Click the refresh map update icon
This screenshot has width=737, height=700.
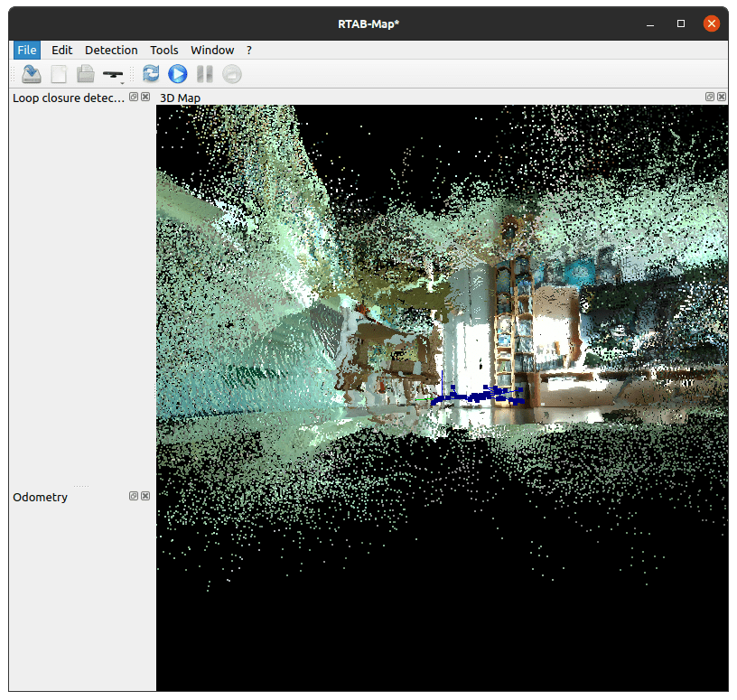pyautogui.click(x=151, y=74)
